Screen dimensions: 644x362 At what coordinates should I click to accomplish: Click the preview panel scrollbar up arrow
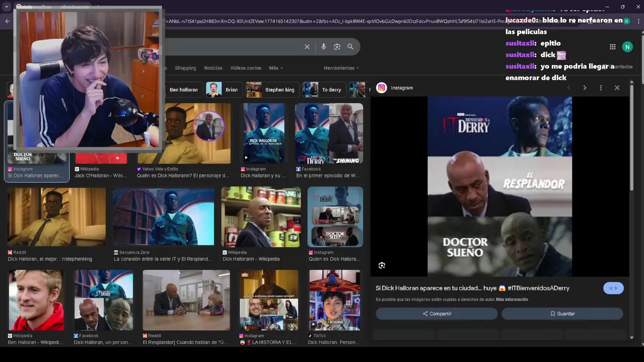(632, 81)
